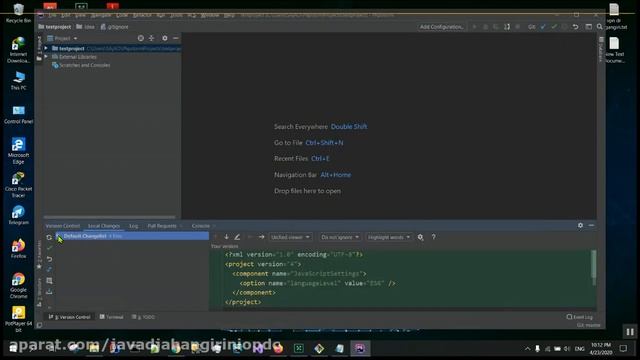Click the Rollback icon in changes sidebar
Image resolution: width=640 pixels, height=360 pixels.
click(49, 259)
